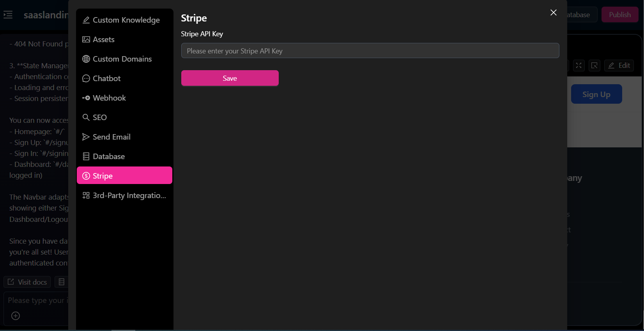644x331 pixels.
Task: Focus the Stripe API Key input field
Action: tap(370, 51)
